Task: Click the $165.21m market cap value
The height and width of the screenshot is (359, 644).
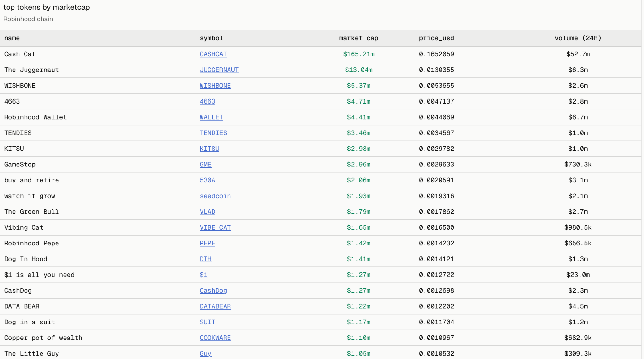Action: click(358, 54)
